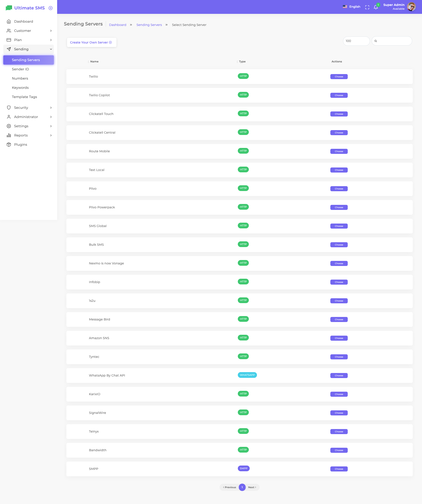Image resolution: width=422 pixels, height=504 pixels.
Task: Click the Message Bird name
Action: point(99,319)
